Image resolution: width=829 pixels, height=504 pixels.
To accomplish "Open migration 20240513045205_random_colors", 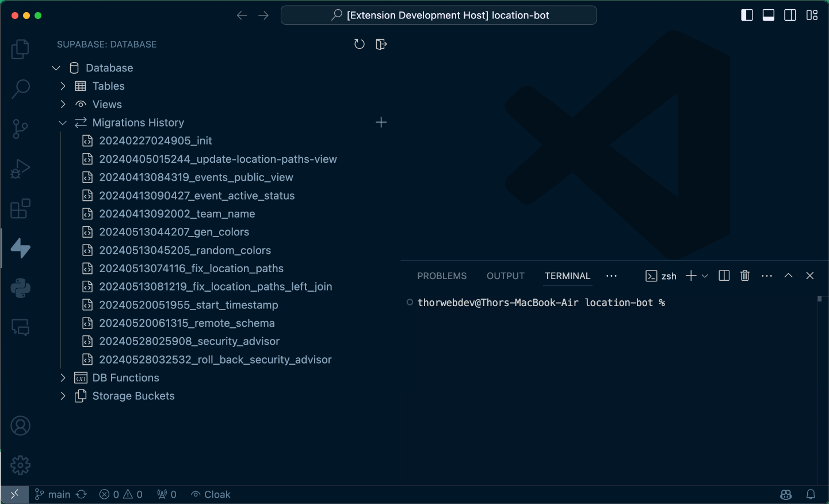I will 185,250.
